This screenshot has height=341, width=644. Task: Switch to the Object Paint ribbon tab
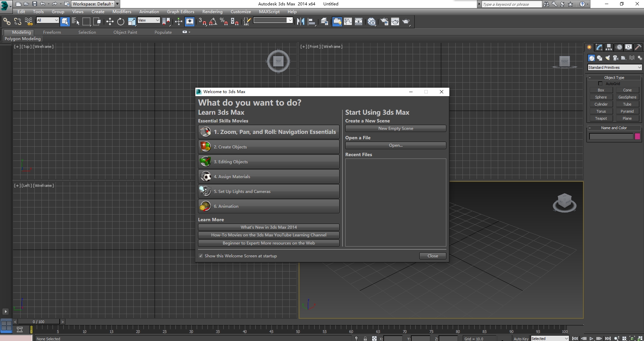click(125, 32)
